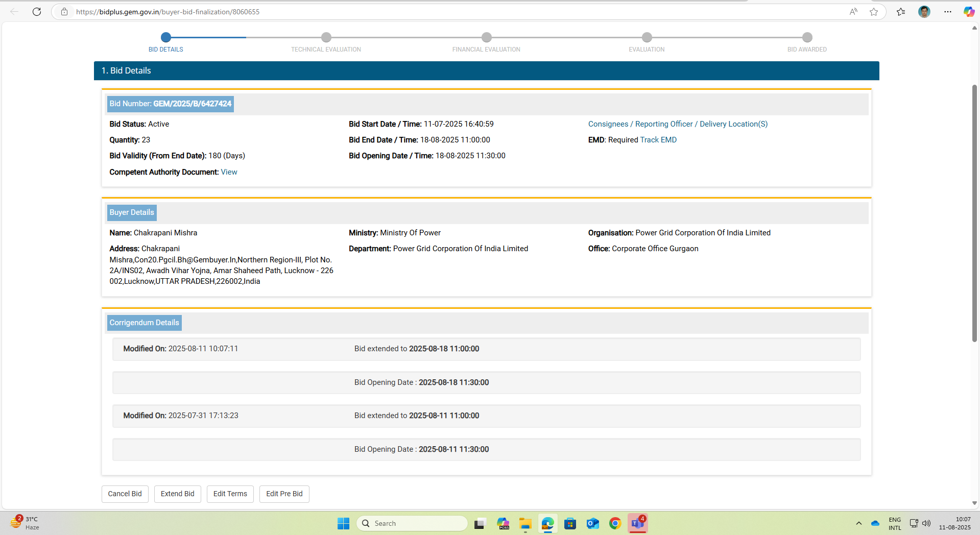
Task: Open the Copilot icon in browser toolbar
Action: 968,12
